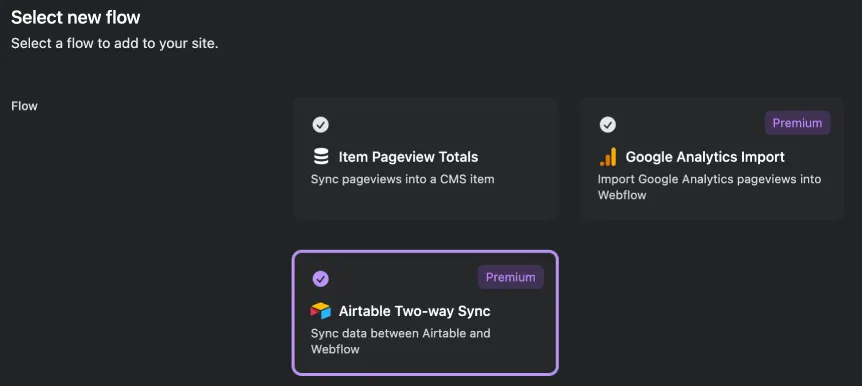Select the Item Pageview Totals radio checkmark

coord(321,125)
